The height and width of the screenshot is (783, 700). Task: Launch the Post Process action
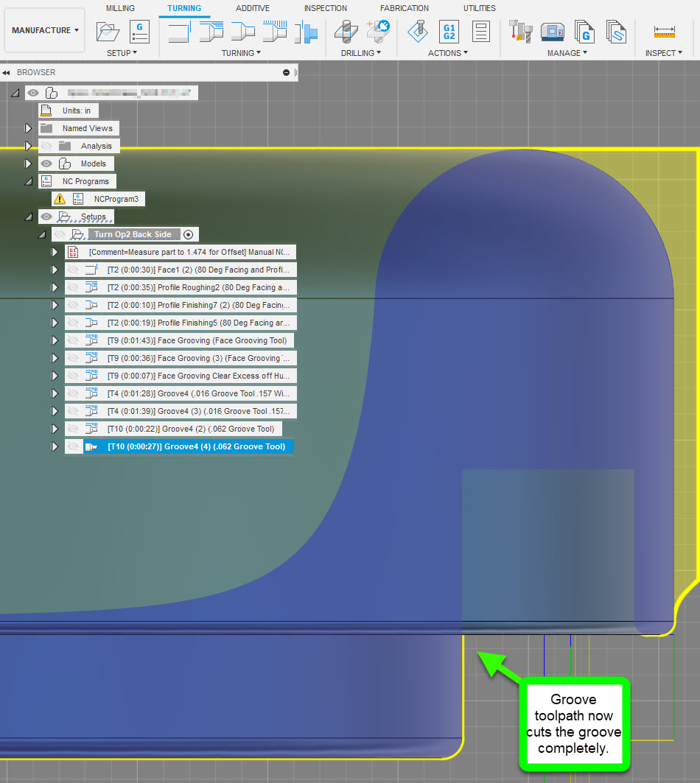click(449, 32)
